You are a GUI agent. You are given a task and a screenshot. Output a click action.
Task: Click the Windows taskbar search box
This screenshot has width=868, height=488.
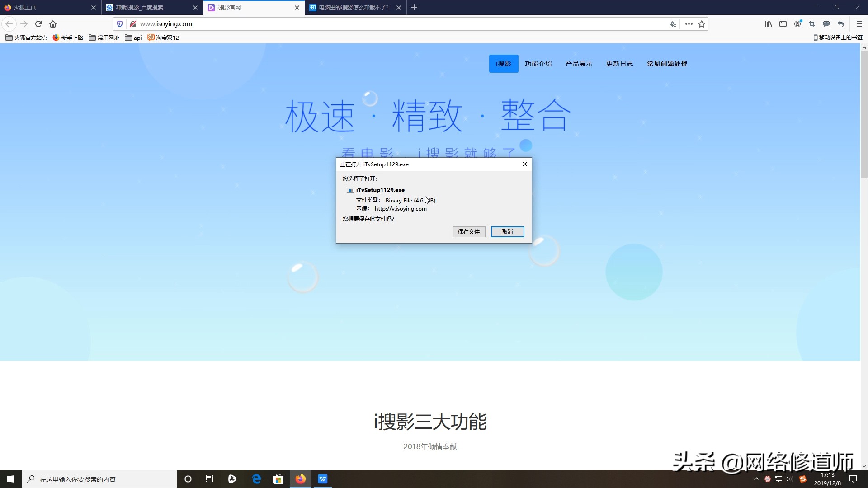tap(99, 479)
